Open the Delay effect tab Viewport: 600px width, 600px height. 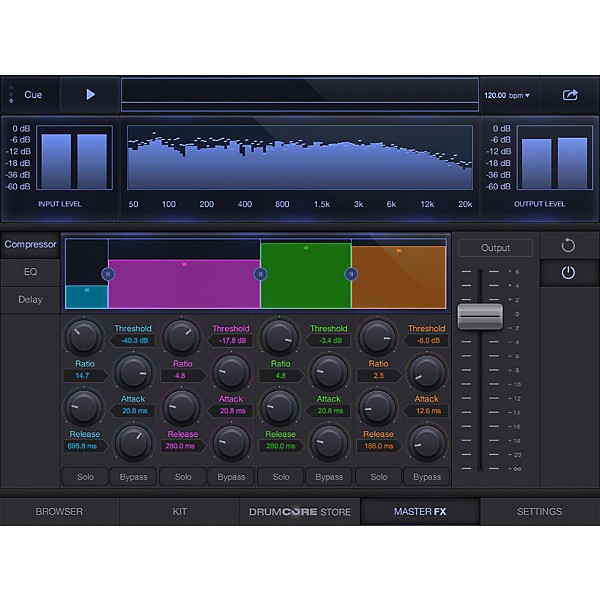click(30, 299)
